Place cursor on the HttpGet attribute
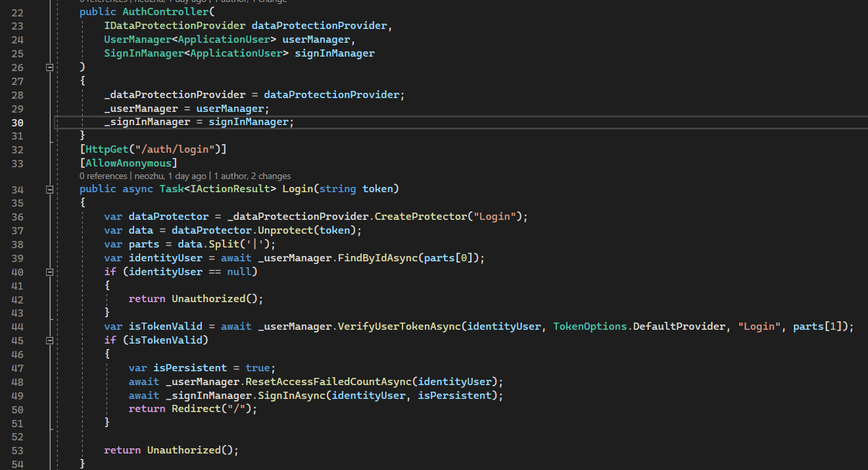 pos(105,149)
